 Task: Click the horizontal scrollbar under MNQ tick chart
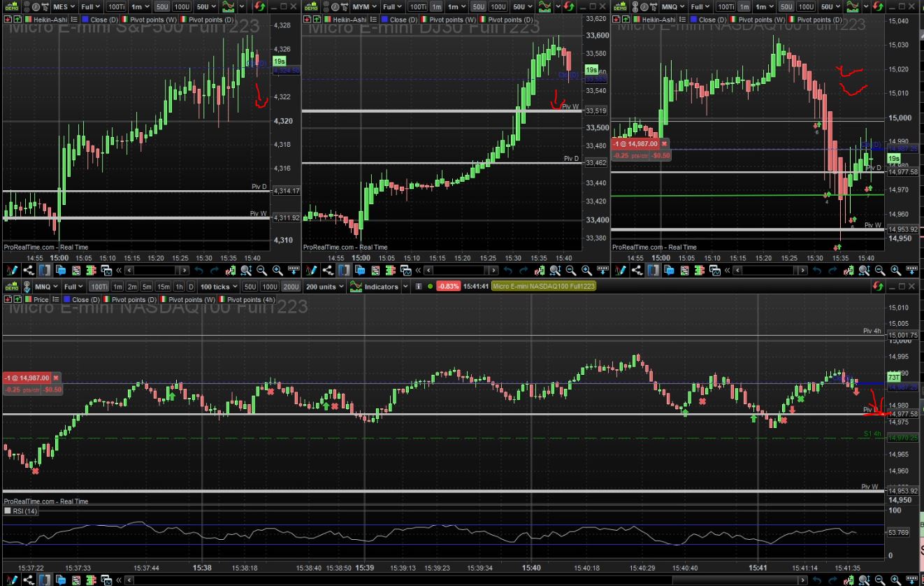click(468, 580)
